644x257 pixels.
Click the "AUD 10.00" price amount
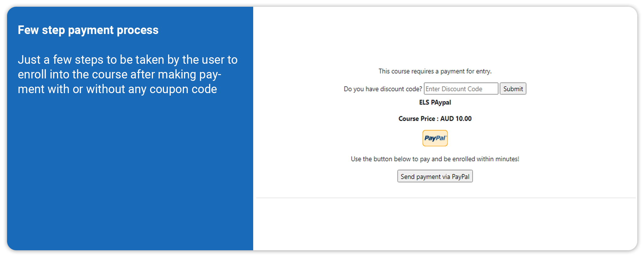456,119
